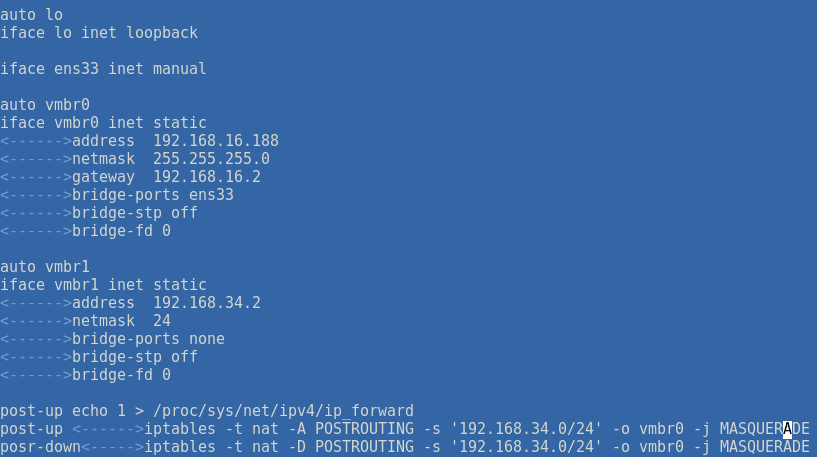This screenshot has height=457, width=817.
Task: Click the 'auto vmbr0' line
Action: (x=45, y=104)
